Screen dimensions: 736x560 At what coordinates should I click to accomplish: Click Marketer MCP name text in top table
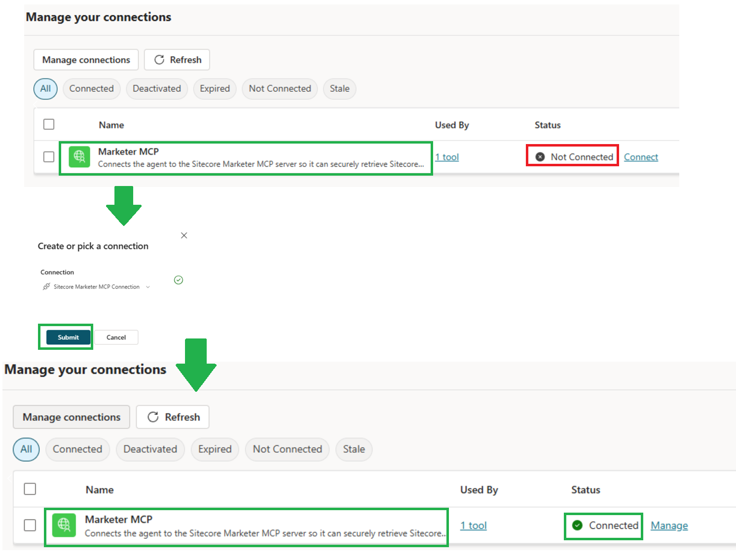tap(128, 151)
